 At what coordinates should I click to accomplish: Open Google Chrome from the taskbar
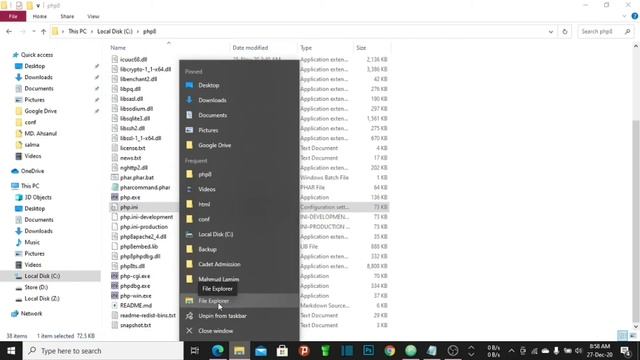pos(389,351)
